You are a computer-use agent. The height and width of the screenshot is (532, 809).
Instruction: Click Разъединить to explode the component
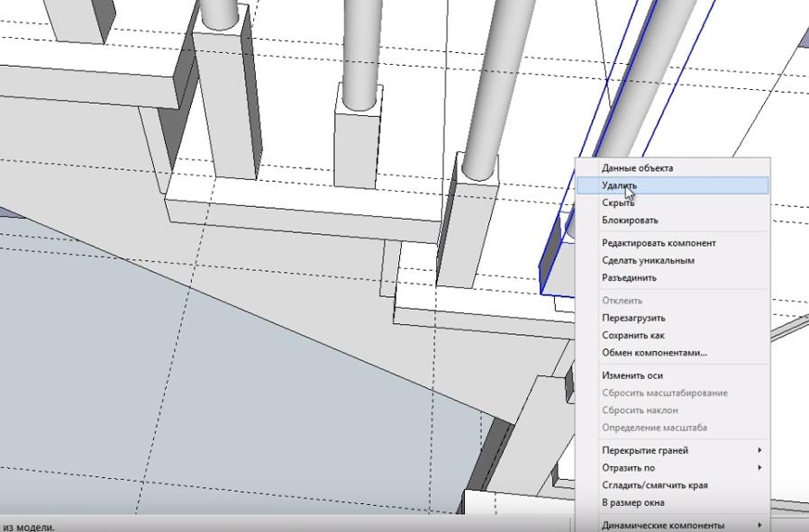[629, 277]
